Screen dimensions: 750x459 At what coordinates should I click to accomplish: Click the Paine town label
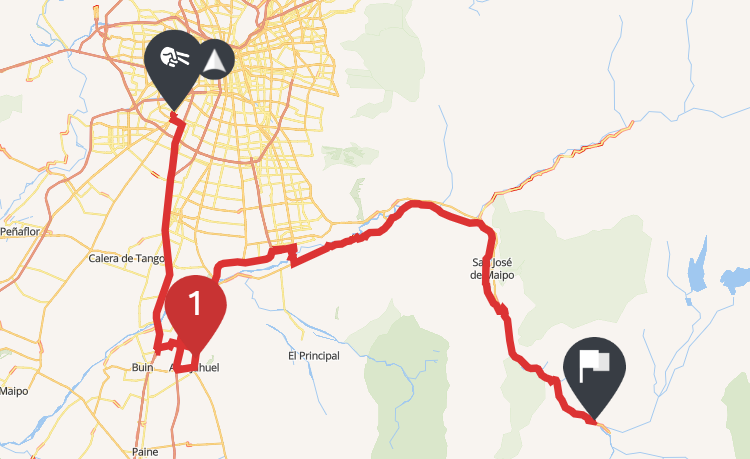145,452
